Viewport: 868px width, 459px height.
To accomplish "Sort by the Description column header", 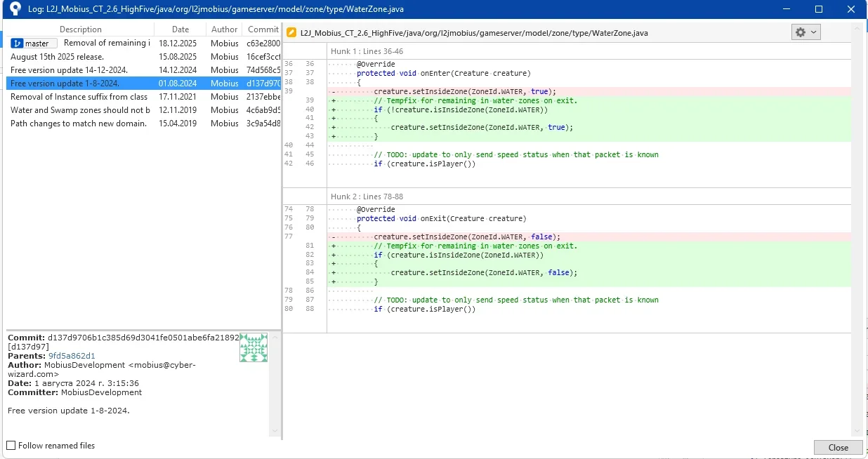I will point(81,29).
